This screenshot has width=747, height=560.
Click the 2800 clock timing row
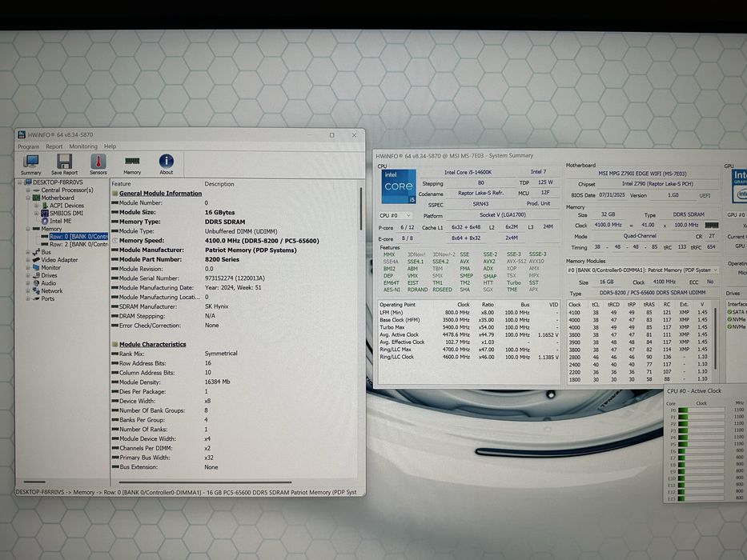tap(640, 357)
